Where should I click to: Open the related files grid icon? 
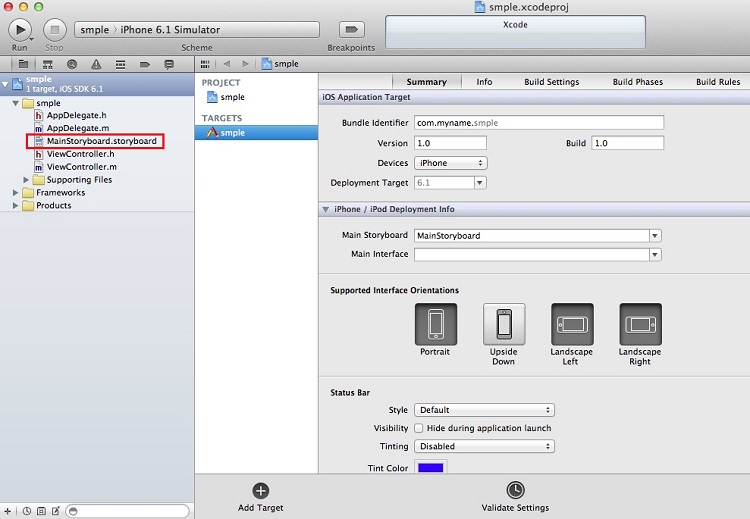pyautogui.click(x=205, y=64)
